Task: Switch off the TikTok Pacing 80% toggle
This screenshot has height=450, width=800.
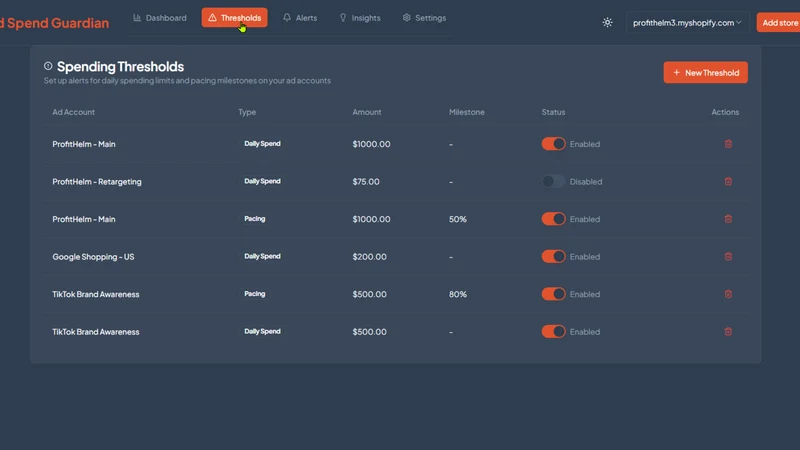Action: (x=553, y=294)
